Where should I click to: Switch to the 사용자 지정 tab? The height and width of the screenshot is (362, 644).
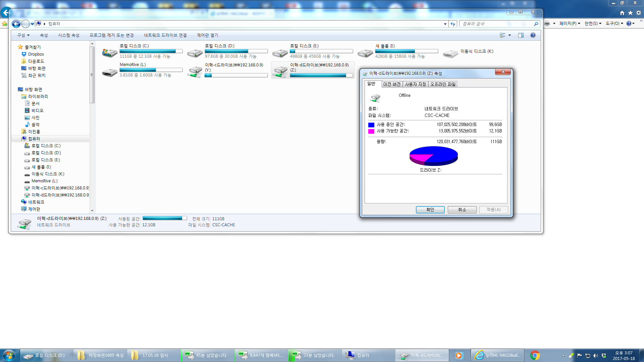[415, 84]
